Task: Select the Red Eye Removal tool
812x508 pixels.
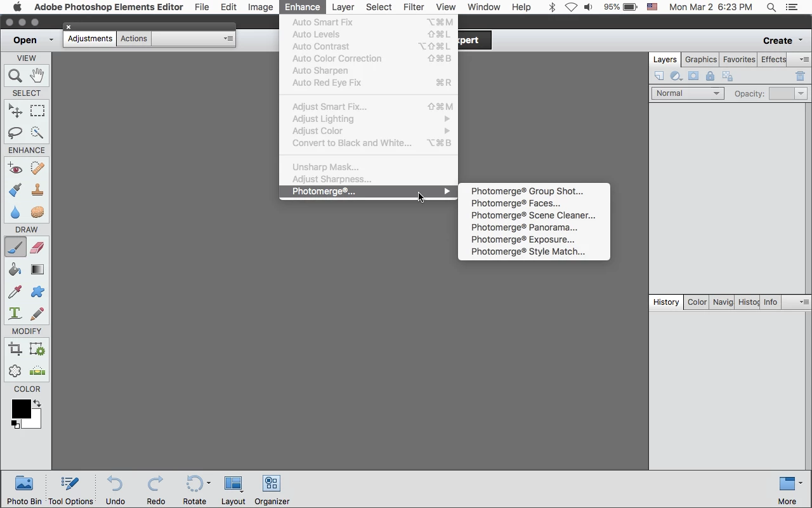Action: pos(15,168)
